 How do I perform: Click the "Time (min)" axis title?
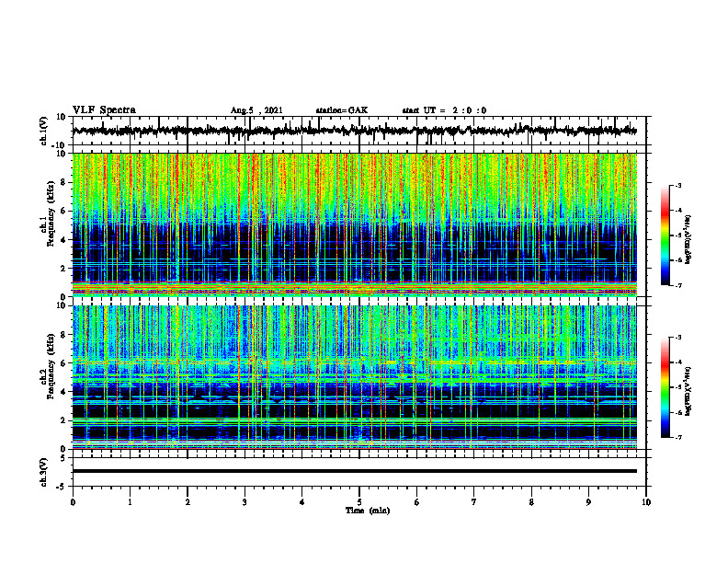click(368, 511)
